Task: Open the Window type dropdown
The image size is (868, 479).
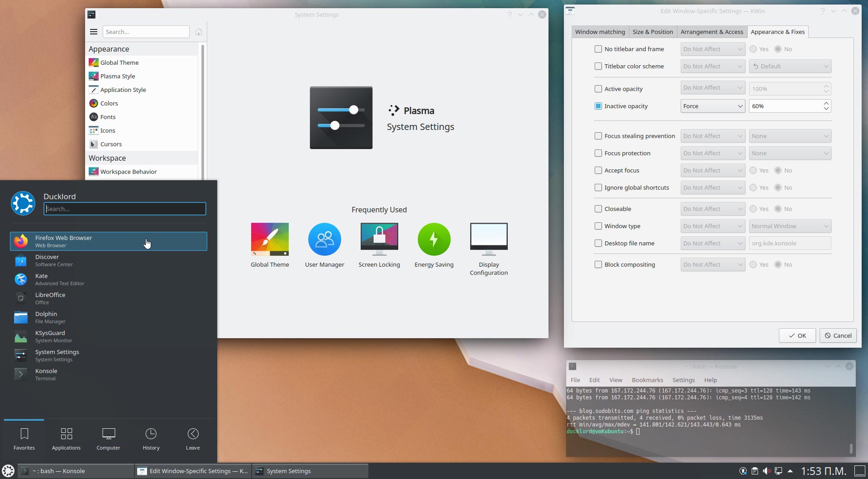Action: pyautogui.click(x=790, y=226)
